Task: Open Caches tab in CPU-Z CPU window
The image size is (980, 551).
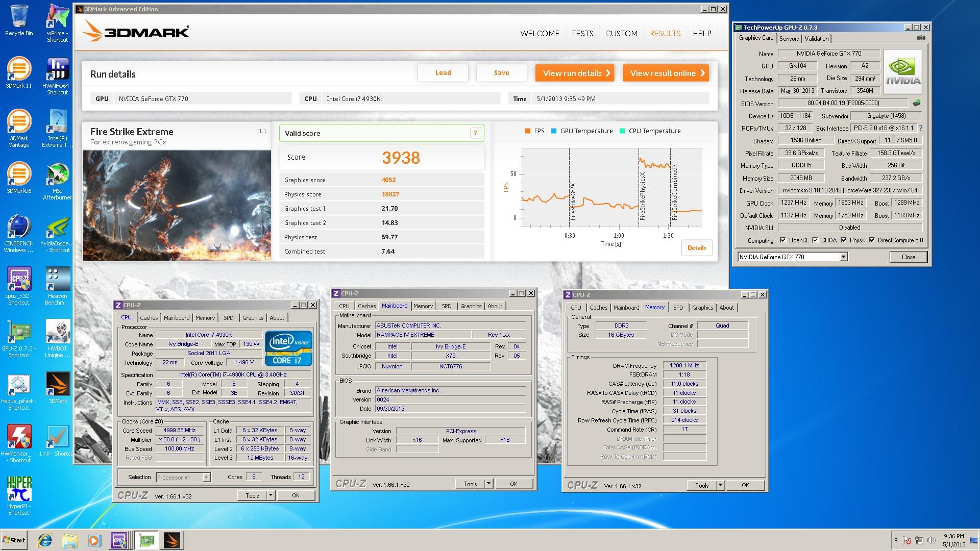Action: click(x=149, y=318)
